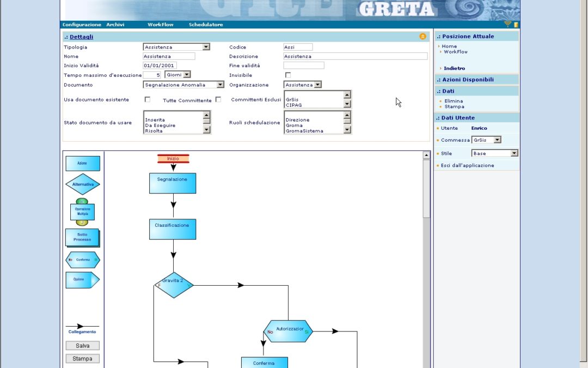The width and height of the screenshot is (588, 368).
Task: Pick the Operazione Multipla palette shape
Action: tap(83, 212)
